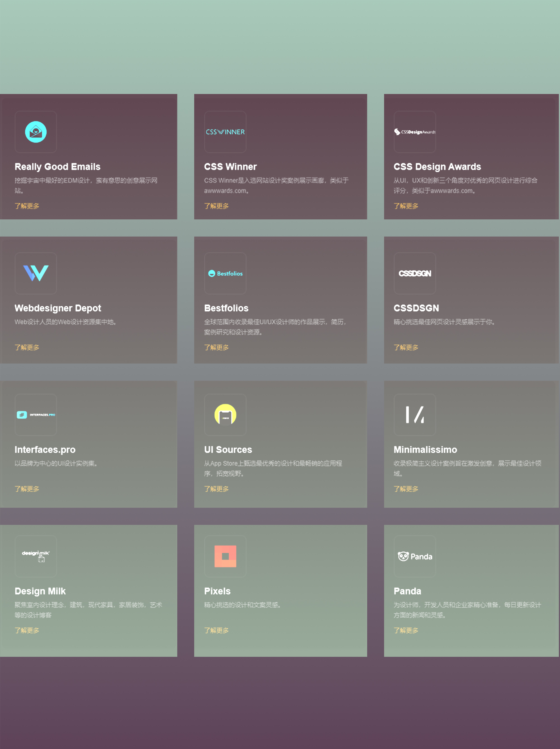The height and width of the screenshot is (749, 560).
Task: Open 了解更多 link under Minimalissimo
Action: (x=406, y=489)
